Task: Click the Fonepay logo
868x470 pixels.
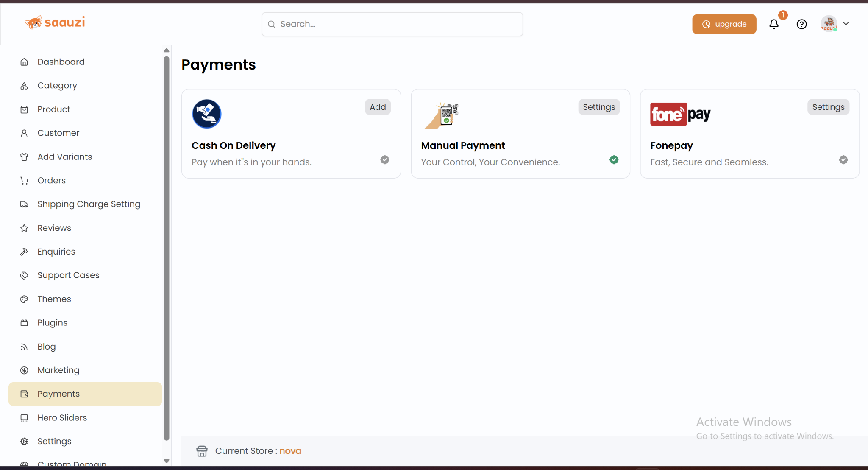Action: pos(680,114)
